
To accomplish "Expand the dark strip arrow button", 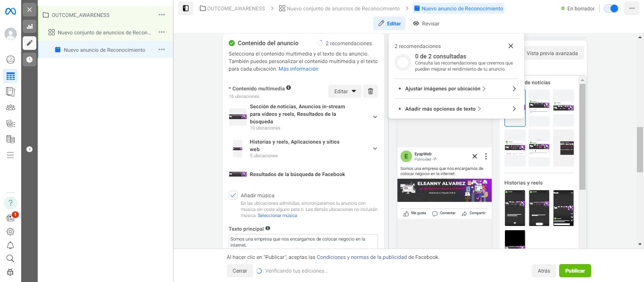I will (x=29, y=149).
